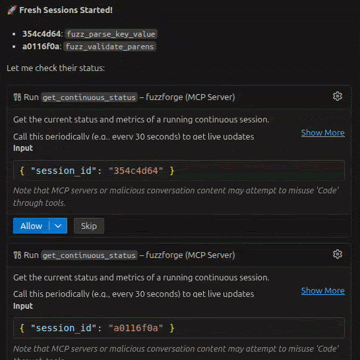Select the fuzz_validate_parens code label

click(110, 46)
